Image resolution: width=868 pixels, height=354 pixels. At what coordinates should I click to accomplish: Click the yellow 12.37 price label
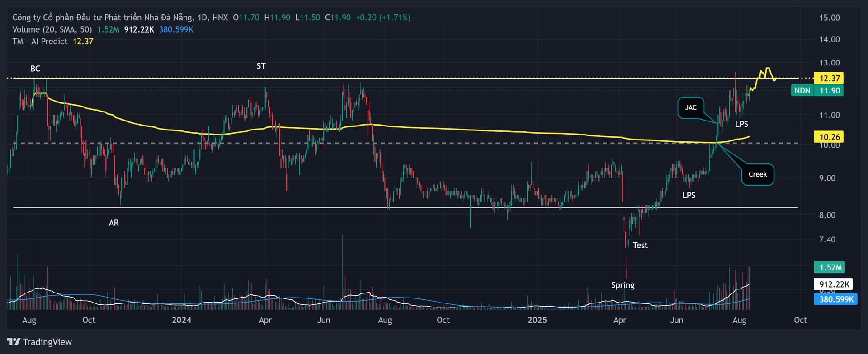click(x=829, y=78)
